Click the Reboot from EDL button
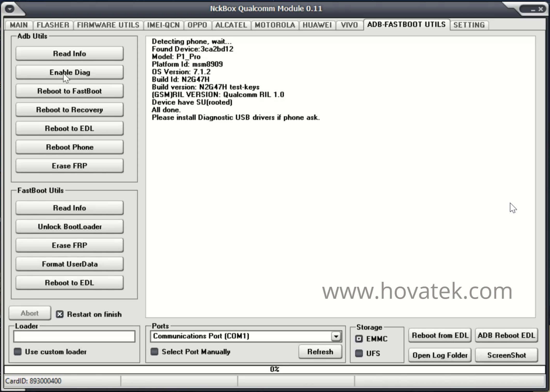The image size is (550, 392). pyautogui.click(x=440, y=335)
